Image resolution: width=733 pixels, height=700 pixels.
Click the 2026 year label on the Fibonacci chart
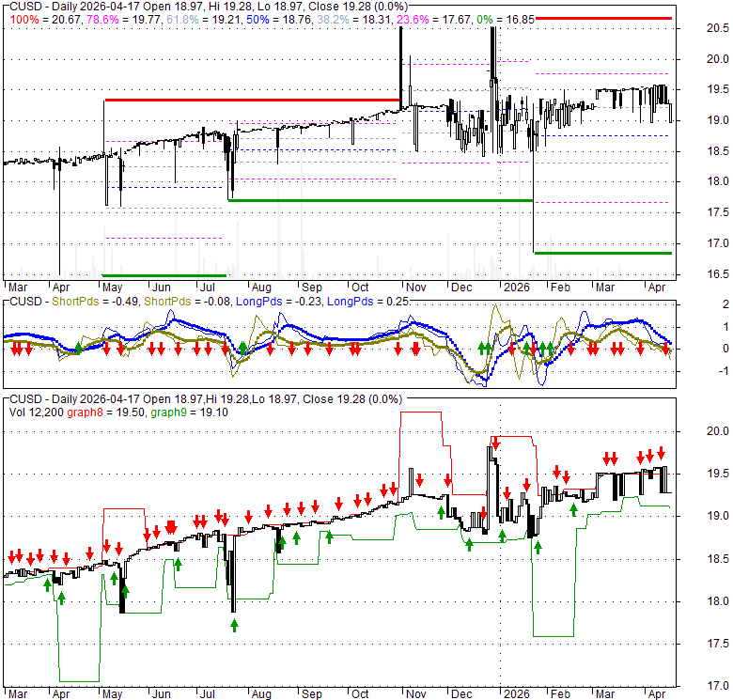click(x=516, y=288)
